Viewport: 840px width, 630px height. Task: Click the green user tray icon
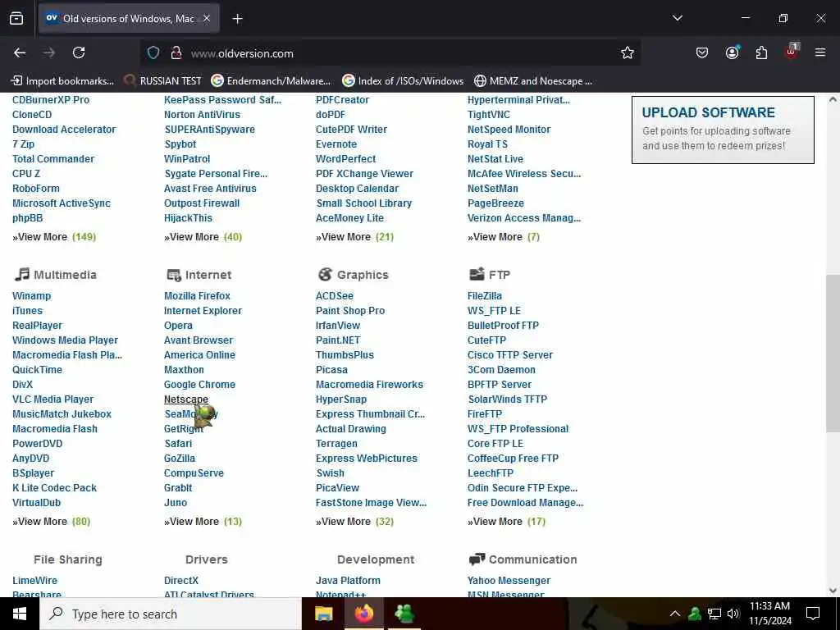click(695, 614)
